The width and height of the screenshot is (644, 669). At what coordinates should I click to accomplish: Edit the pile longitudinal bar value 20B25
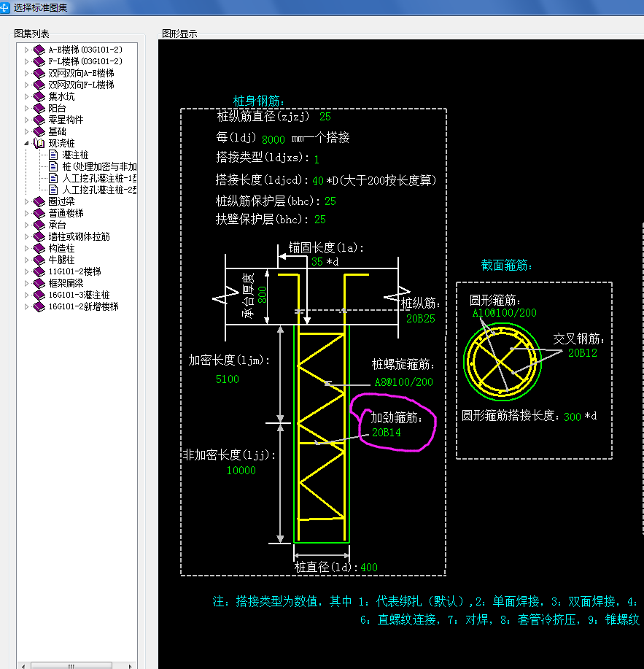421,319
